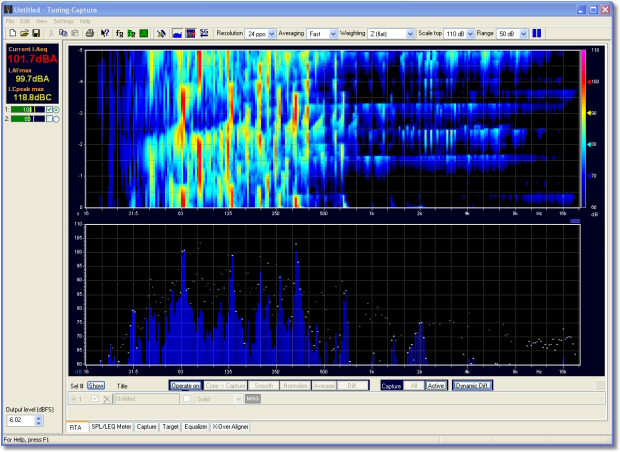The image size is (620, 452).
Task: Pause the measurement with the blue bars
Action: (537, 34)
